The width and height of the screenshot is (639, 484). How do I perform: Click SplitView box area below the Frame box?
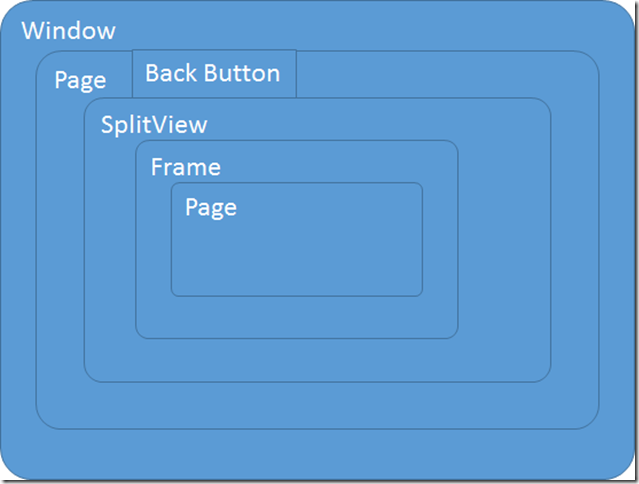(x=317, y=360)
